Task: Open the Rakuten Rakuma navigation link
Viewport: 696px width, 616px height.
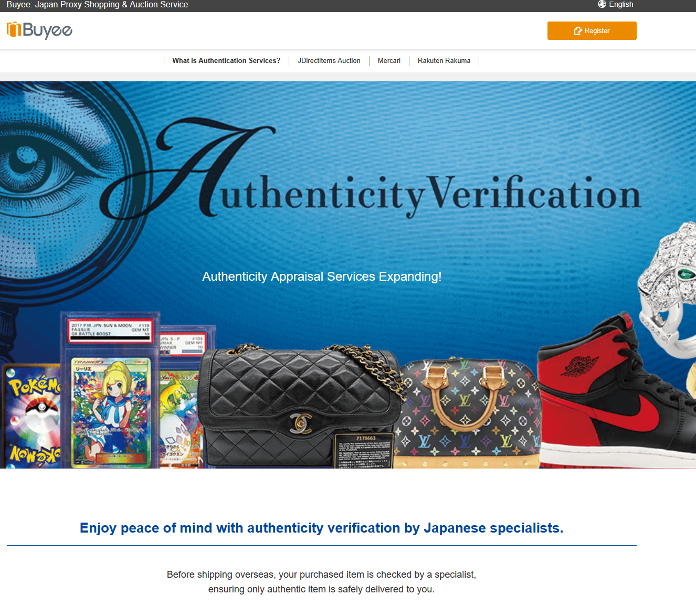Action: [x=444, y=60]
